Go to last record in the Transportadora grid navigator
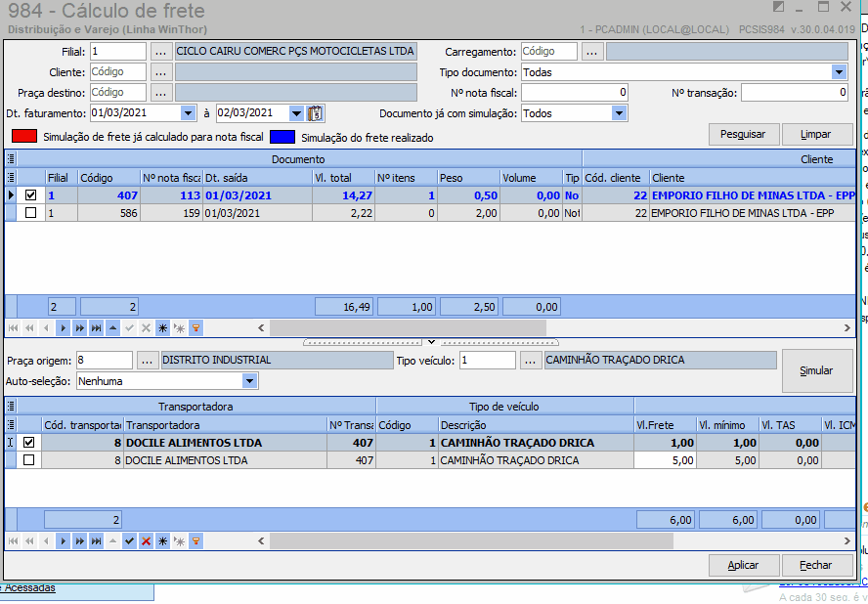Screen dimensions: 868x604 97,540
